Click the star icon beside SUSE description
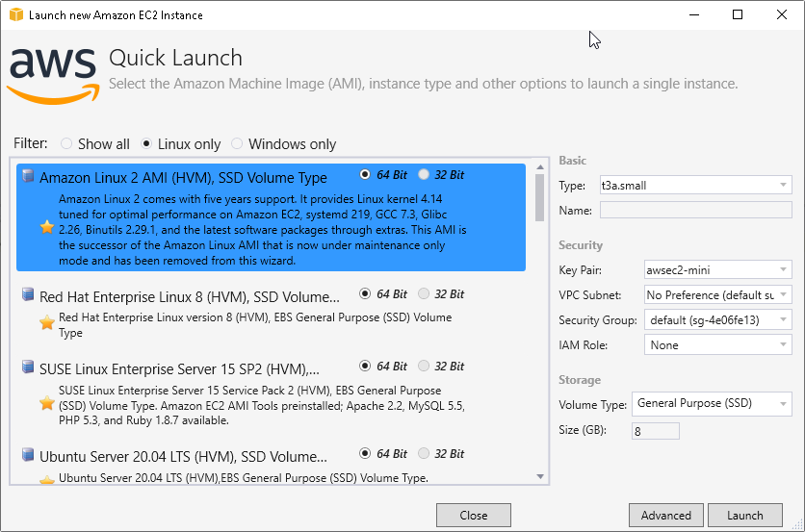Image resolution: width=805 pixels, height=532 pixels. (47, 403)
